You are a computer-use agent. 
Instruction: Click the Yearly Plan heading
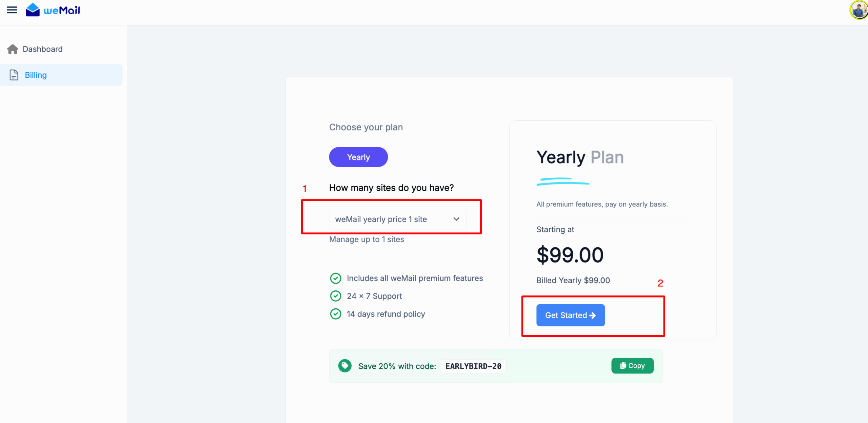click(x=580, y=157)
